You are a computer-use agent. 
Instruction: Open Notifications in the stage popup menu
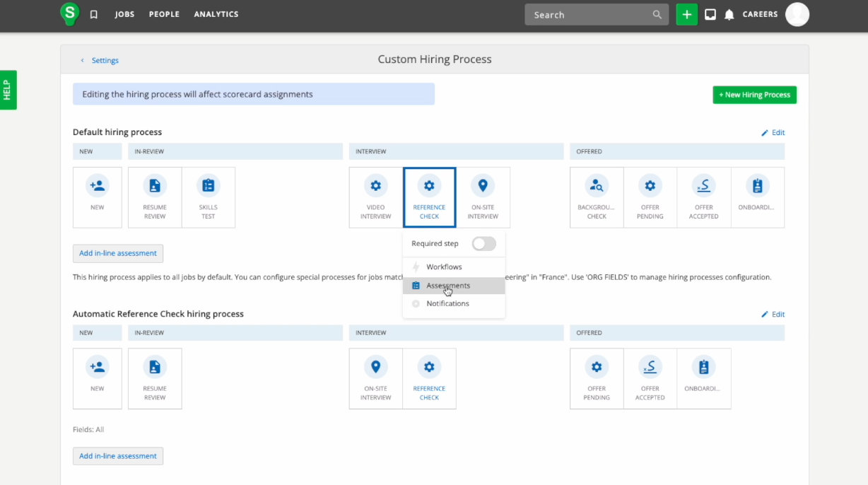447,304
